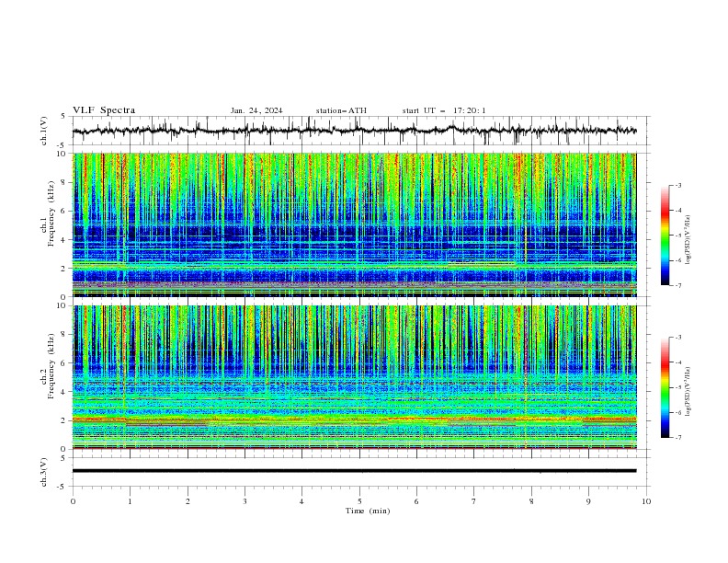Click the 'ch.3(V)' axis label
The width and height of the screenshot is (728, 563).
44,472
